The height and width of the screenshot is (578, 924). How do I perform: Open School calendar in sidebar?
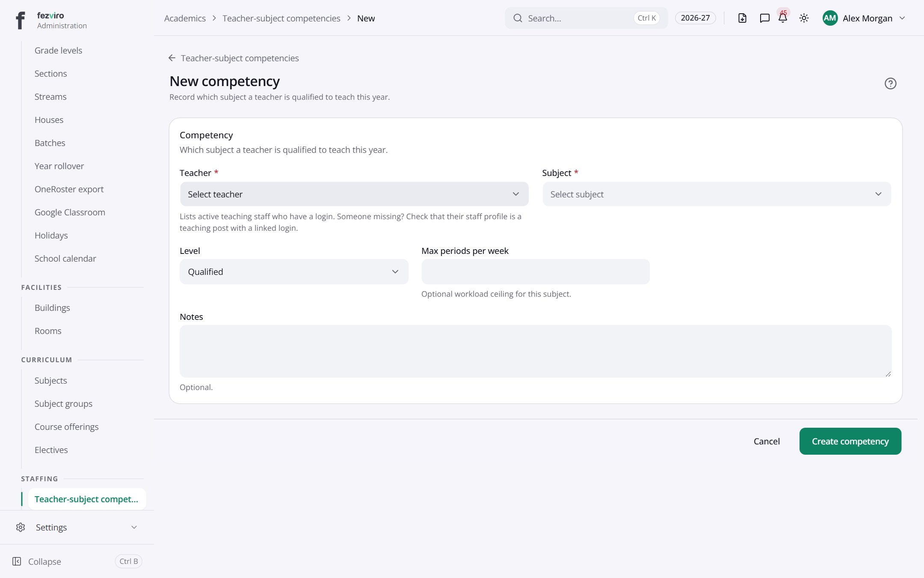65,259
